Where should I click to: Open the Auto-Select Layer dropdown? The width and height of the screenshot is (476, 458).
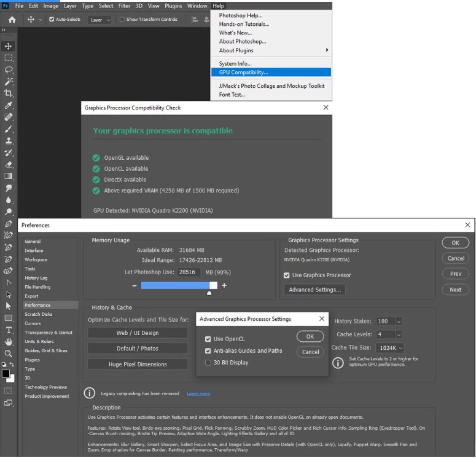(x=99, y=20)
